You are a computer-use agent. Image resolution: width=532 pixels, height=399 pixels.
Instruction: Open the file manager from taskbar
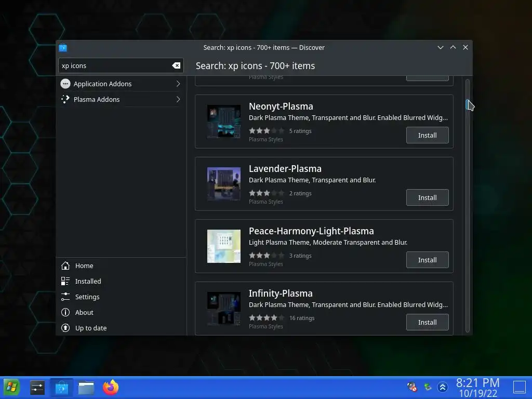[x=86, y=388]
